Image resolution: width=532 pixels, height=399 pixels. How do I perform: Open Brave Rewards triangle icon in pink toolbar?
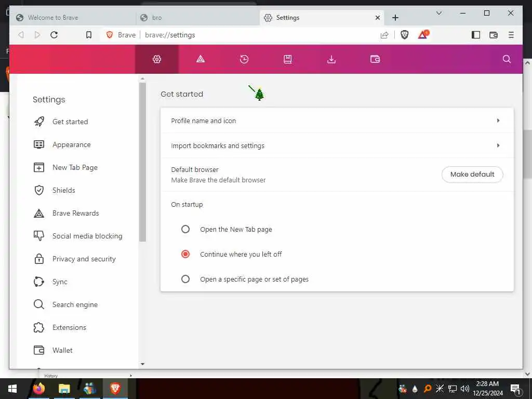point(201,59)
